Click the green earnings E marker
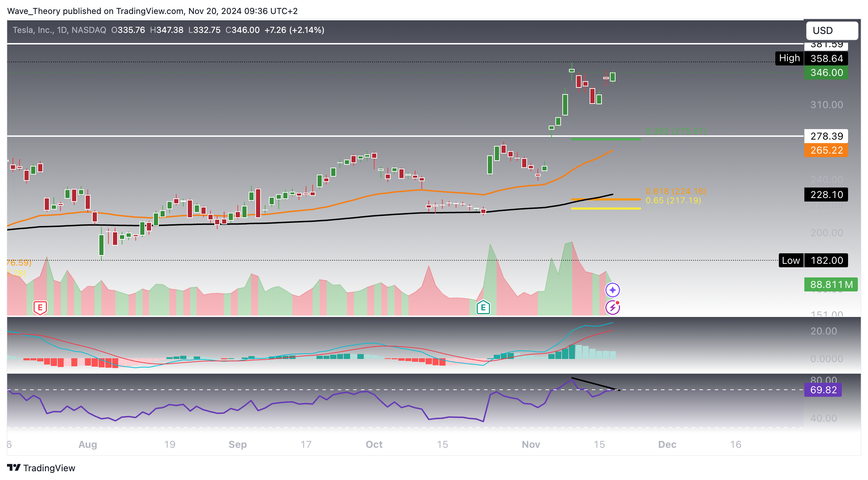Viewport: 868px width, 480px height. pos(483,308)
